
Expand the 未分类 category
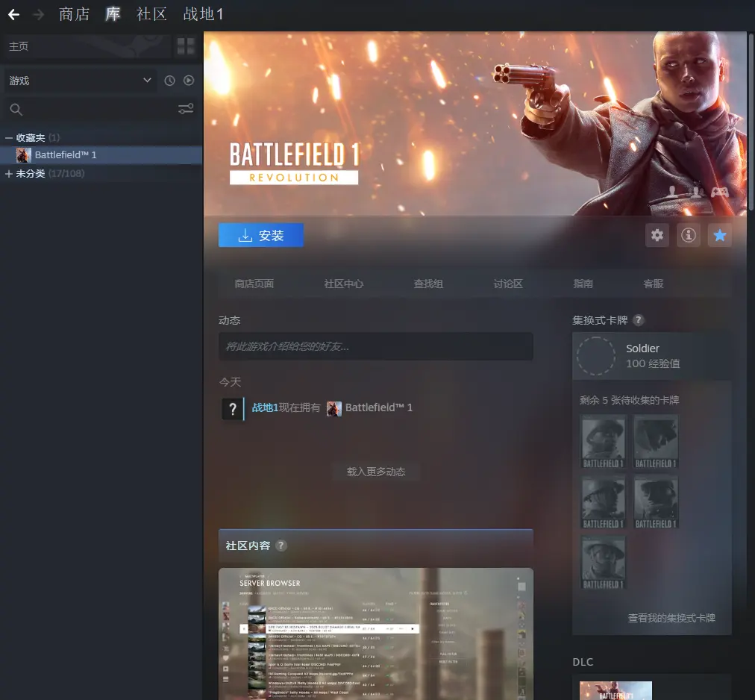click(x=9, y=173)
